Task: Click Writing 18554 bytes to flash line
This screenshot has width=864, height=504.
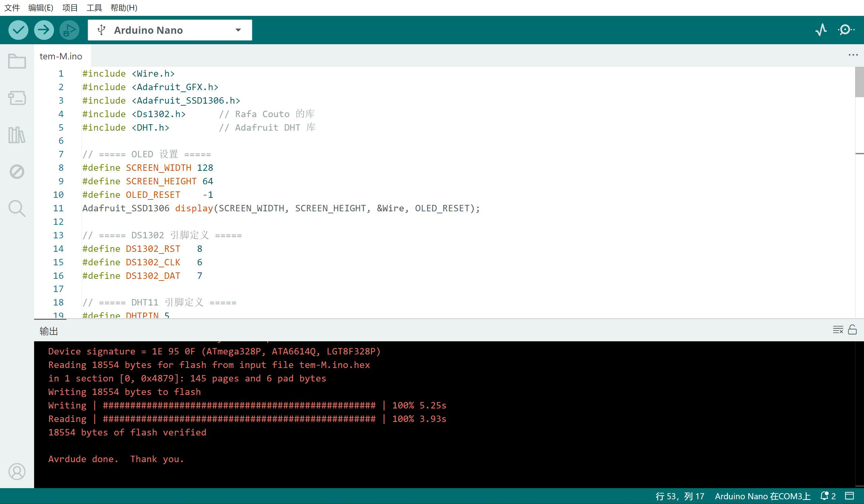Action: [x=125, y=392]
